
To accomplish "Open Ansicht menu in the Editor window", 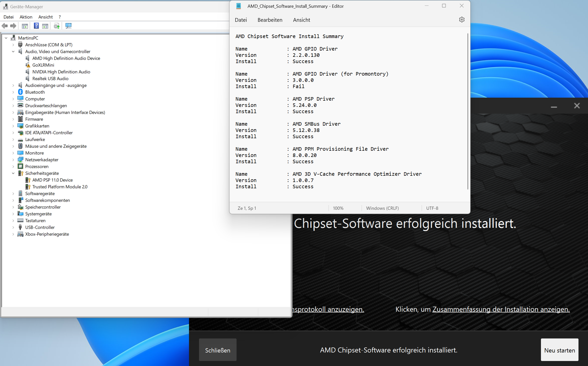I will [301, 20].
